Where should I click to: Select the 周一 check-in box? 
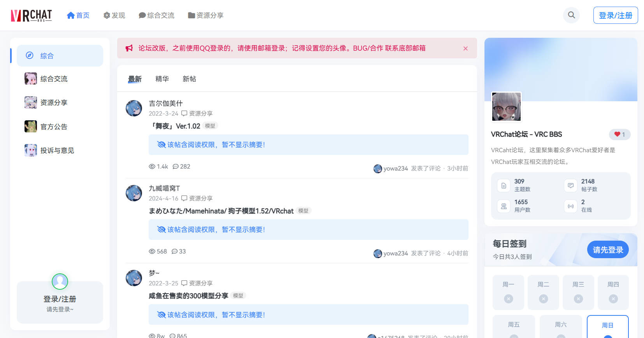pos(508,292)
